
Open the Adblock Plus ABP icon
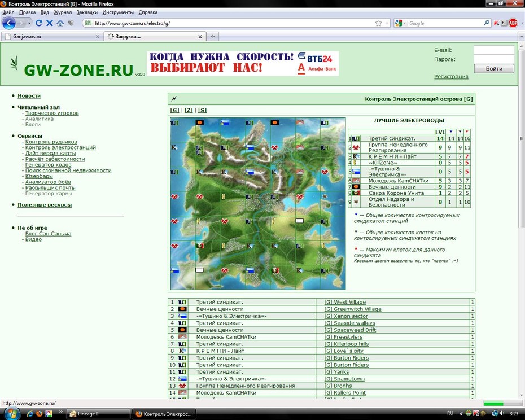[x=513, y=23]
